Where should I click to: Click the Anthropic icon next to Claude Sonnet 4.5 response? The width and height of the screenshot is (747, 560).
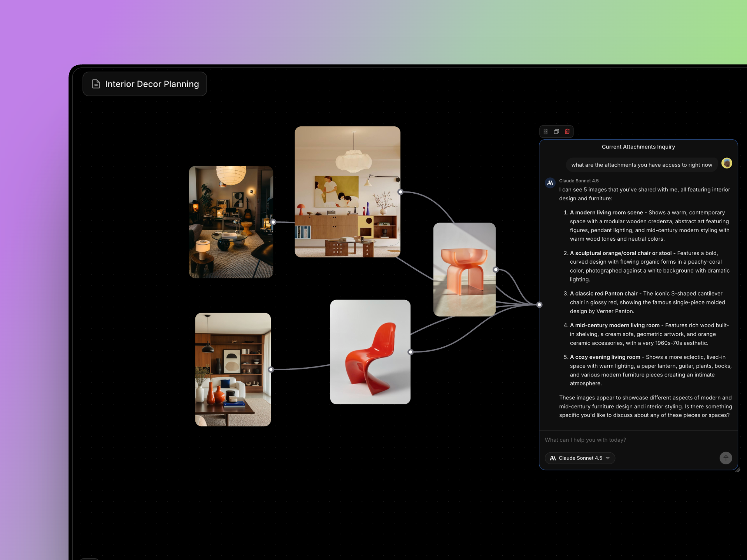coord(550,183)
